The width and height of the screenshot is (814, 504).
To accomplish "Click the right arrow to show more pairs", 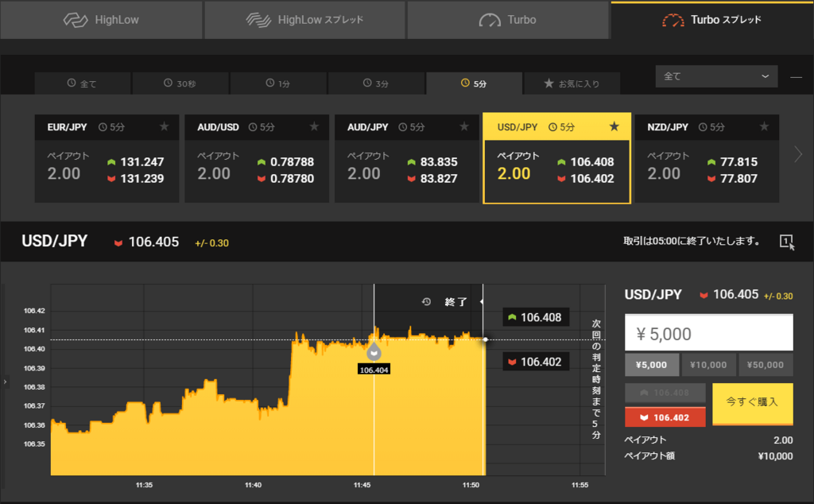I will click(800, 156).
